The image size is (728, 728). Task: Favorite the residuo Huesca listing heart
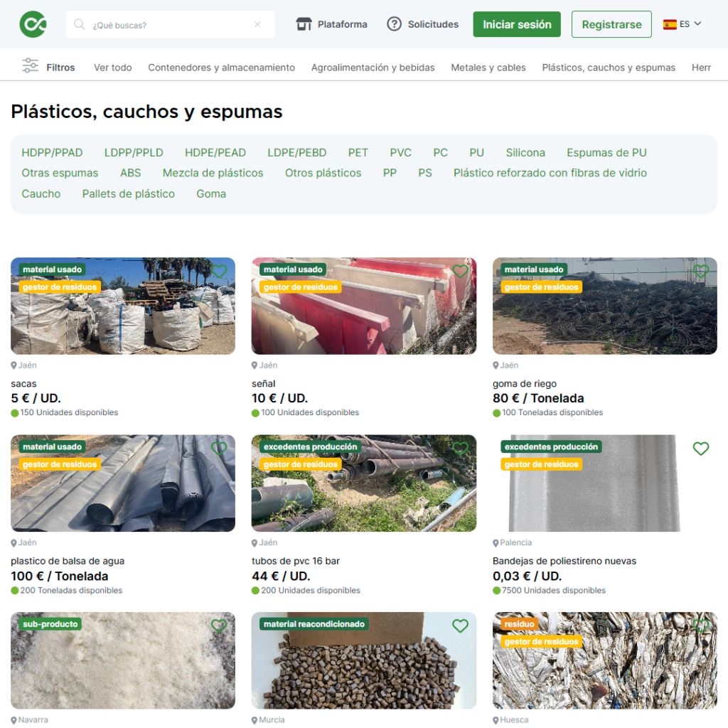click(x=701, y=626)
